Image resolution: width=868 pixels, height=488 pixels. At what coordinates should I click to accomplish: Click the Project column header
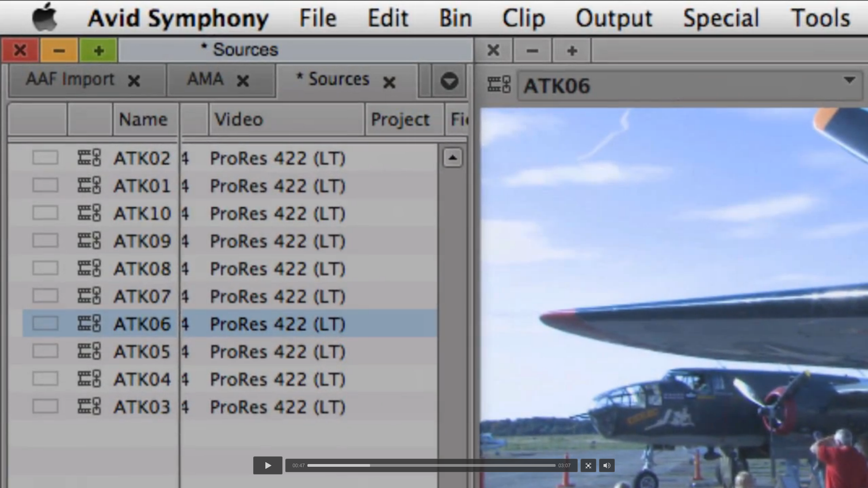coord(404,120)
